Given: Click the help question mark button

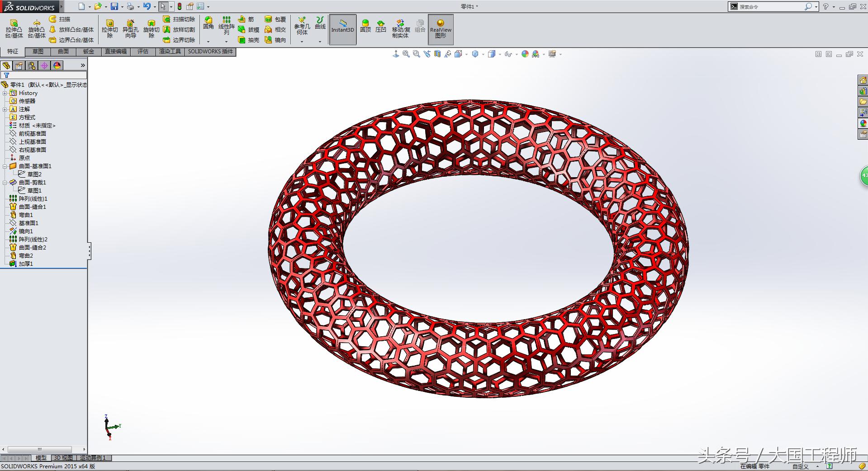Looking at the screenshot, I should click(825, 6).
